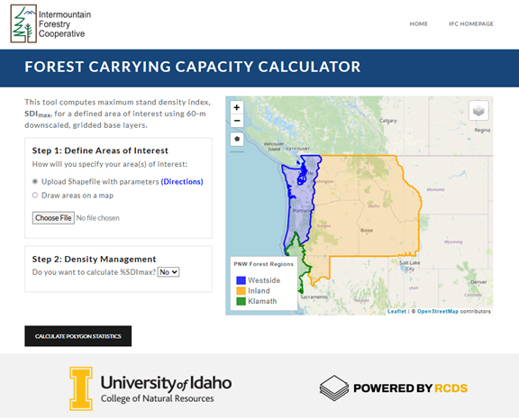Click the blue Westside legend swatch

click(x=241, y=280)
